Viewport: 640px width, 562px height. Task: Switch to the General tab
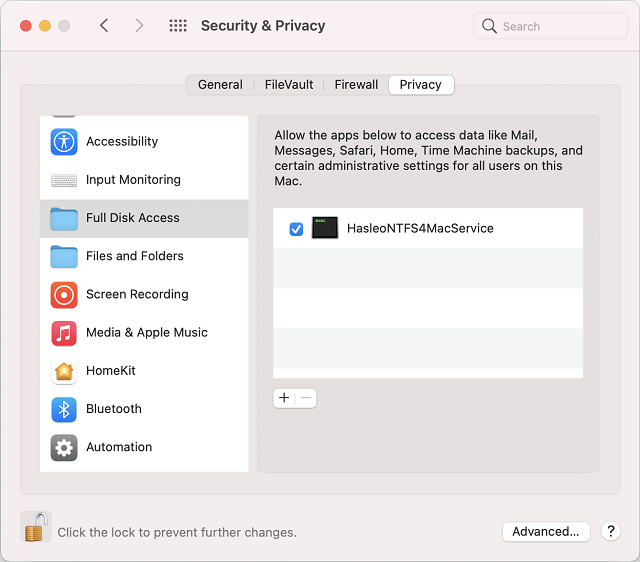(220, 85)
